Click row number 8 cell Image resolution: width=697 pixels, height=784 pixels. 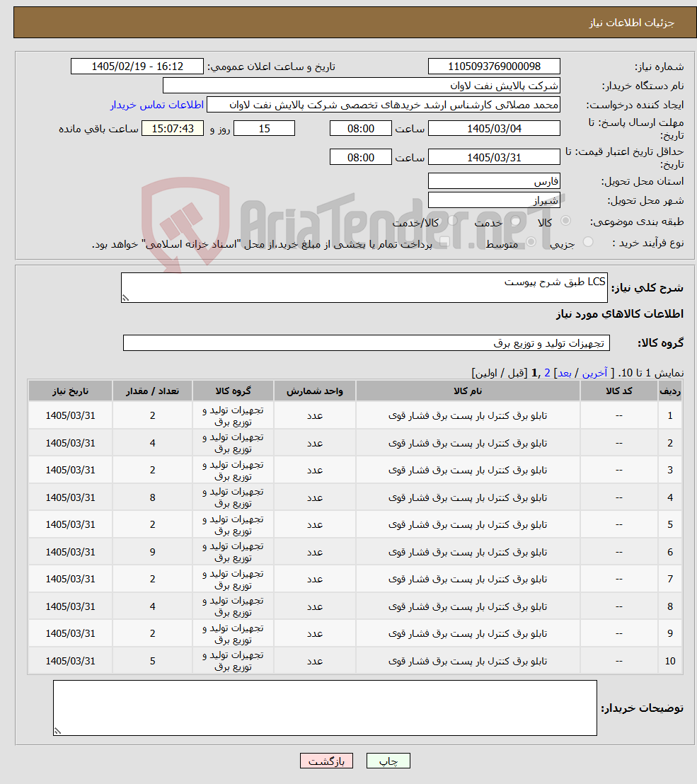coord(670,606)
